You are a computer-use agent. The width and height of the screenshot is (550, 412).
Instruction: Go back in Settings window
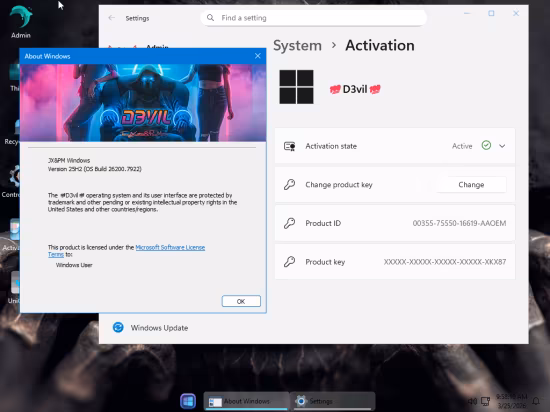pos(112,18)
